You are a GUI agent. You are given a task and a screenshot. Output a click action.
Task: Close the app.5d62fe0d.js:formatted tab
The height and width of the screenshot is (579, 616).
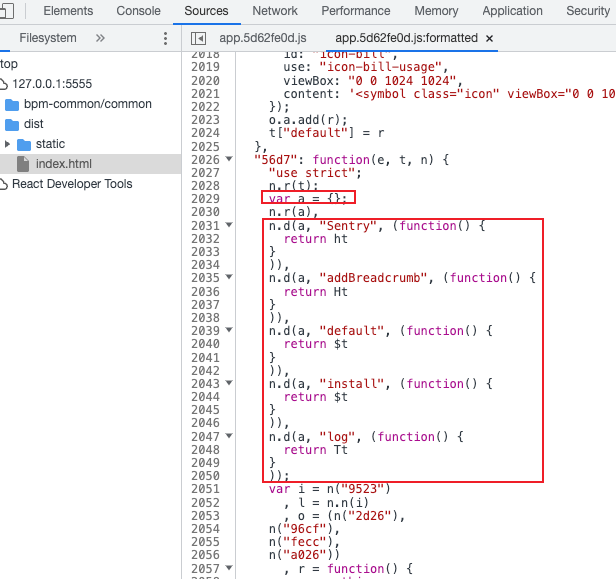coord(489,38)
